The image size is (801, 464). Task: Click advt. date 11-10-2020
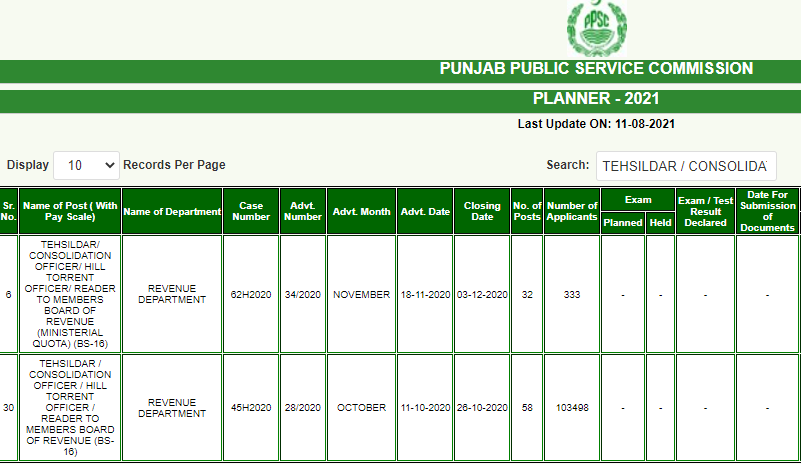(x=425, y=408)
